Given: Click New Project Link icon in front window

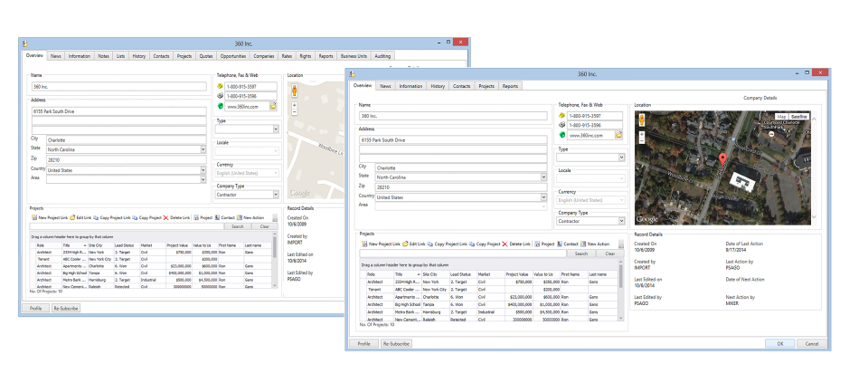Looking at the screenshot, I should [x=364, y=244].
